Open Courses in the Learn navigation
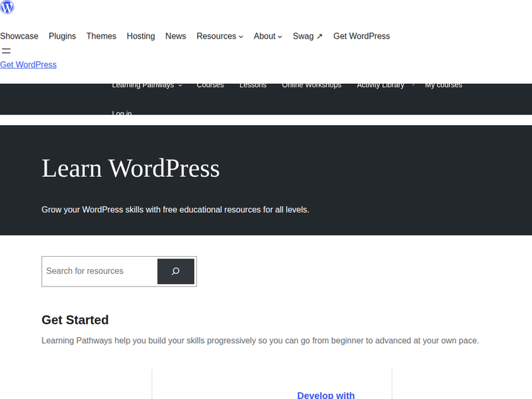 pos(210,86)
